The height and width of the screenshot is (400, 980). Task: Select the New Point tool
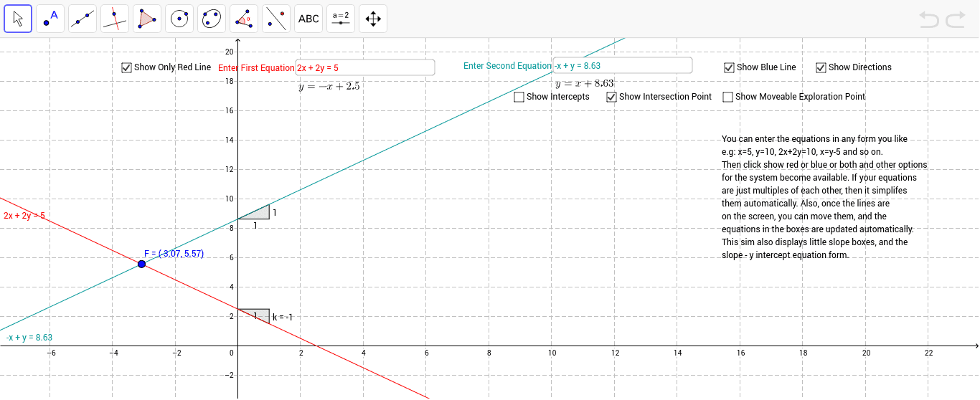tap(50, 19)
